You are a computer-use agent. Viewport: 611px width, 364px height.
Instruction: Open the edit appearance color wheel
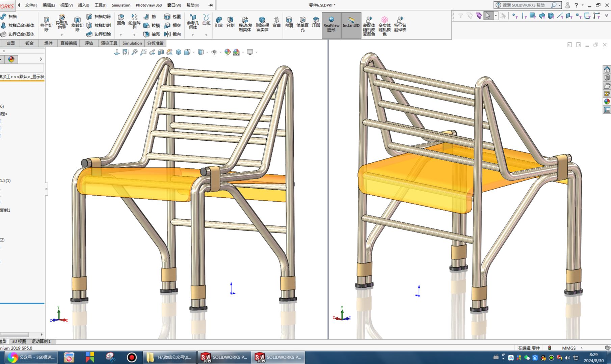coord(228,52)
